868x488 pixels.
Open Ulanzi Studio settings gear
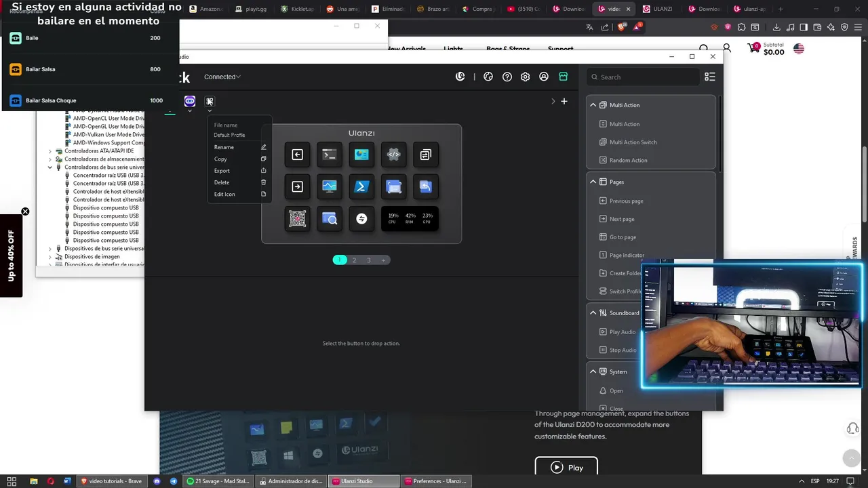pyautogui.click(x=525, y=77)
